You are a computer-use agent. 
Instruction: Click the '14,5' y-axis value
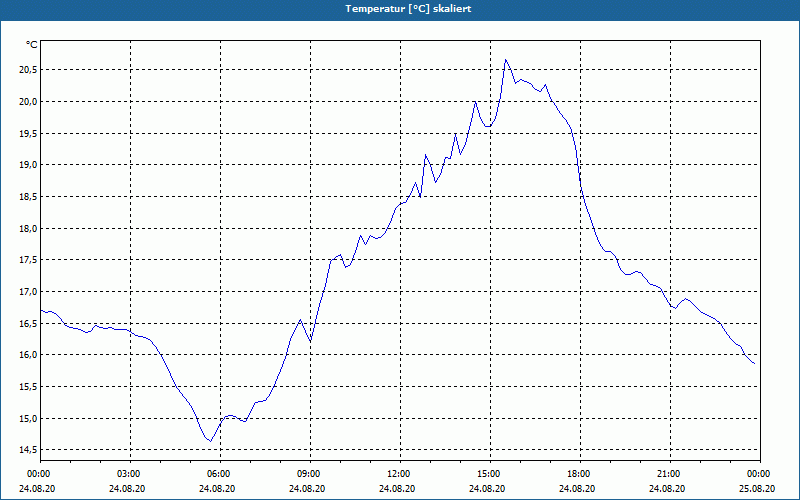tap(28, 450)
